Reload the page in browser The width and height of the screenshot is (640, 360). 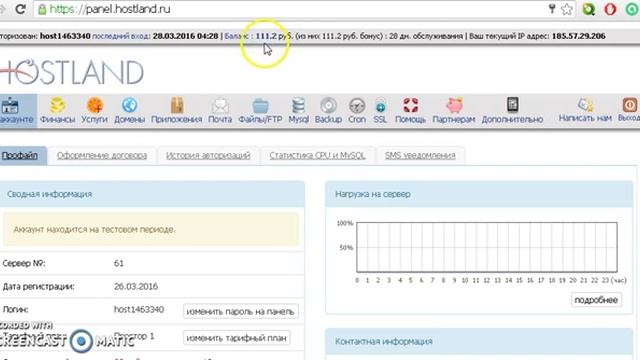click(20, 9)
